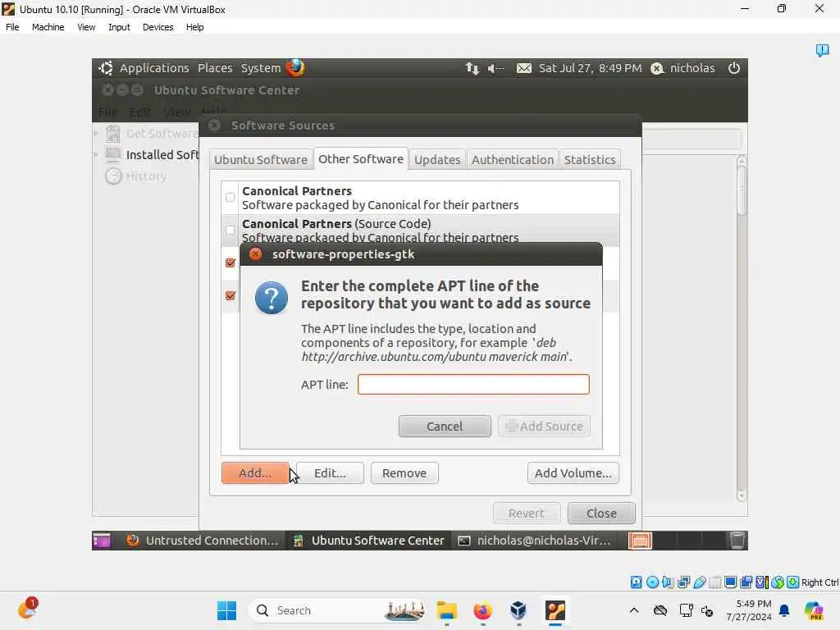840x630 pixels.
Task: Open VirtualBox notification center icon
Action: [x=822, y=50]
